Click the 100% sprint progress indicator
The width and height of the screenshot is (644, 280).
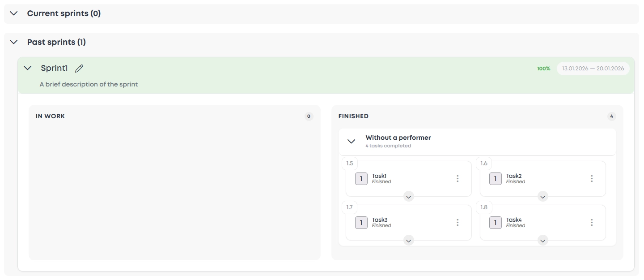coord(544,69)
